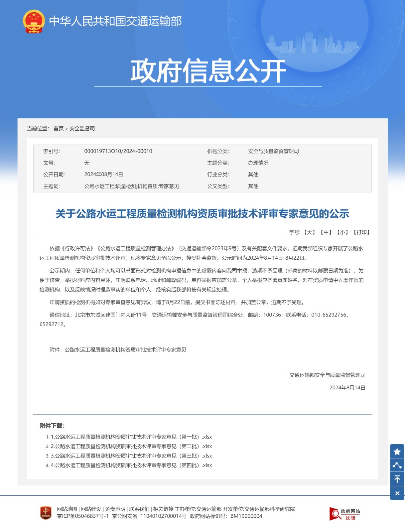The image size is (405, 532).
Task: Download the 第三批 xlsx attachment
Action: (131, 456)
